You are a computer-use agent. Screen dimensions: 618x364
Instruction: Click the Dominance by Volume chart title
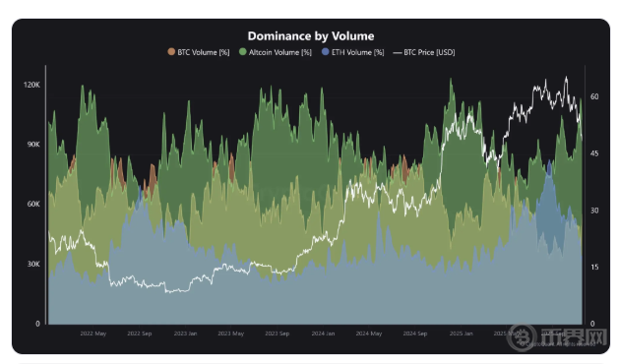(x=311, y=35)
